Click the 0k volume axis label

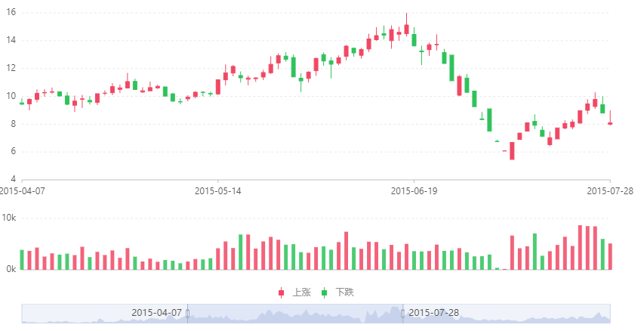point(11,269)
